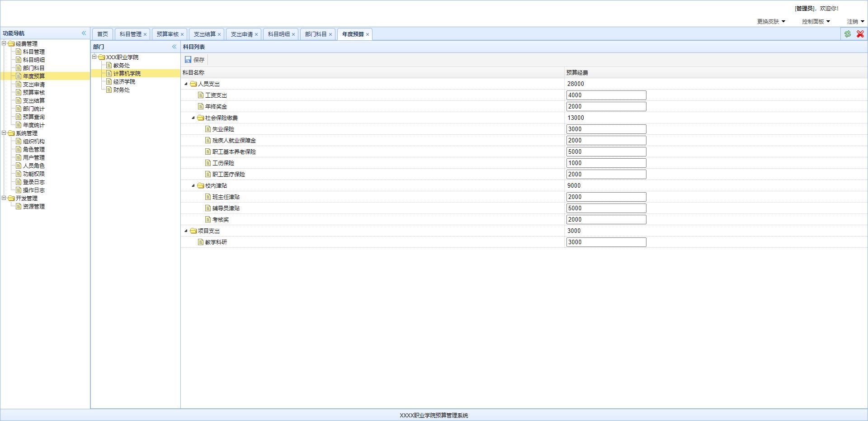The image size is (868, 421).
Task: Open 支出申请 in navigation tree
Action: [x=34, y=84]
